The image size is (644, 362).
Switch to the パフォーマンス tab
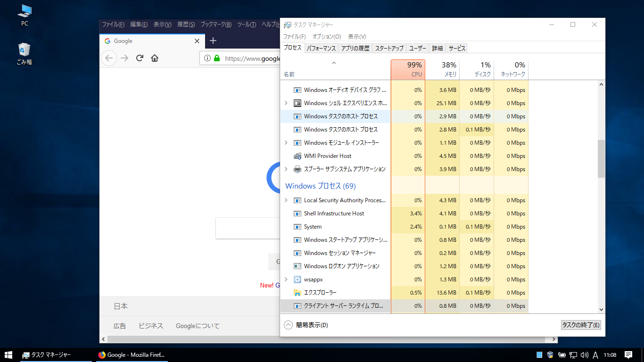[322, 48]
